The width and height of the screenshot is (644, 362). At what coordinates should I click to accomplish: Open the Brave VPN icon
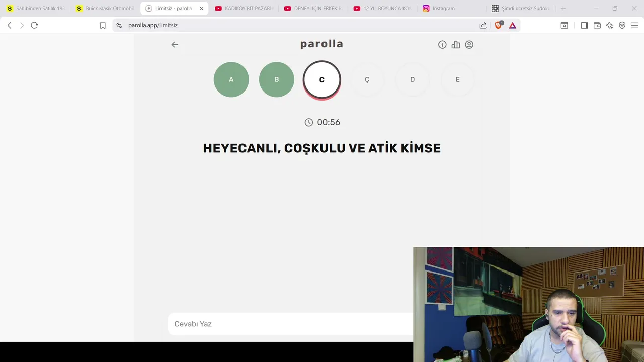click(x=622, y=25)
